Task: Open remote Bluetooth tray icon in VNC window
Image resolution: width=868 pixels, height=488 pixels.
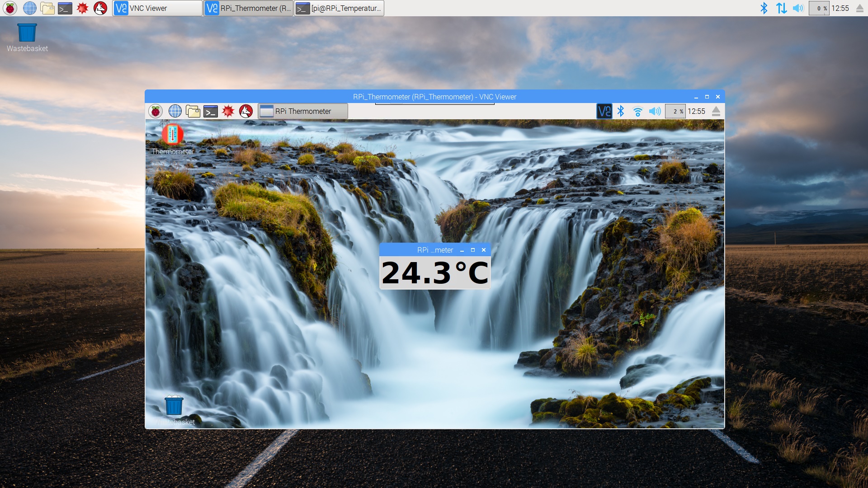Action: (x=621, y=111)
